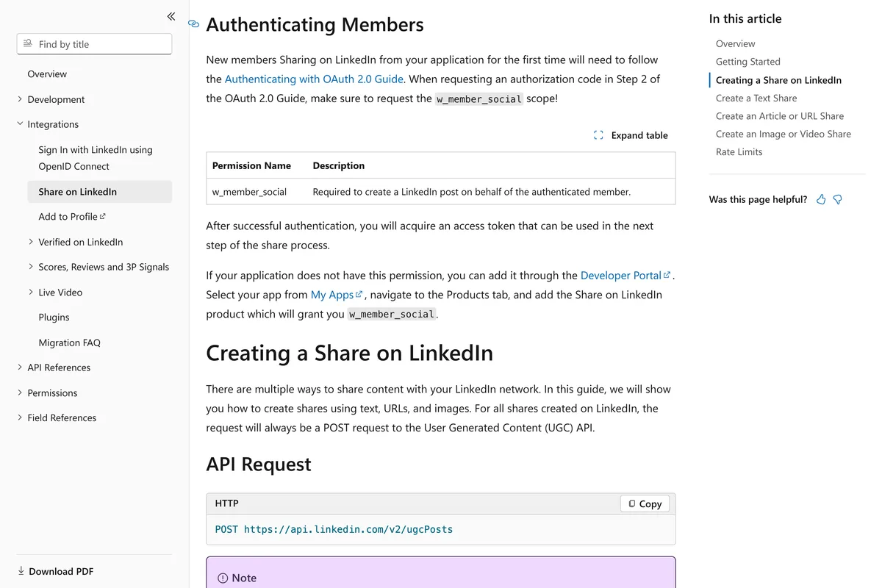Viewport: 882px width, 588px height.
Task: Jump to Create an Article or URL Share
Action: tap(780, 116)
